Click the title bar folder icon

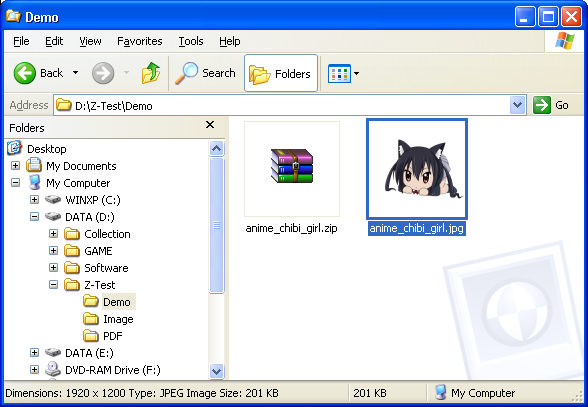(14, 17)
